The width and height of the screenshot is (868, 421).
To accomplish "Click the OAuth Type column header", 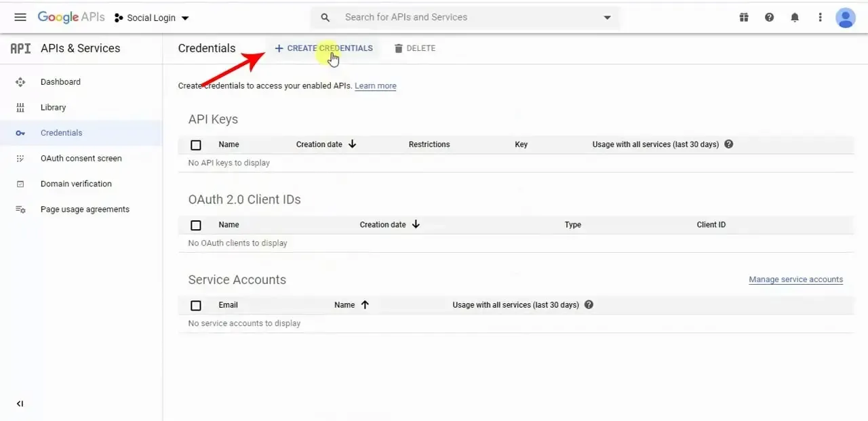I will pos(573,225).
